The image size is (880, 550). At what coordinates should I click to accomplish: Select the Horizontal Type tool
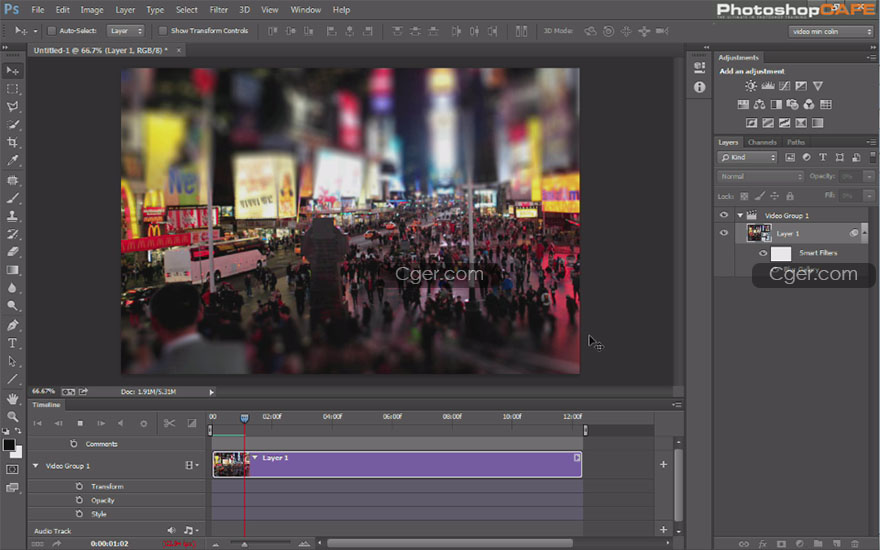[x=12, y=343]
